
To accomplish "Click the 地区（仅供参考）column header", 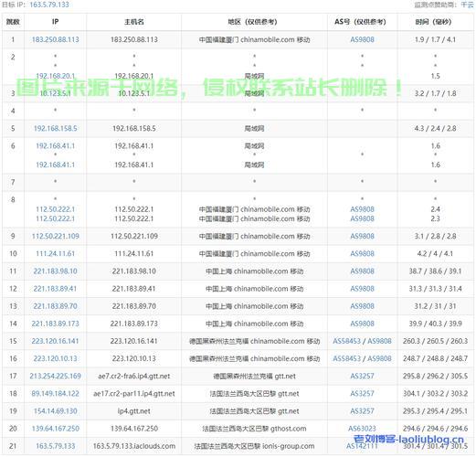I will point(254,22).
